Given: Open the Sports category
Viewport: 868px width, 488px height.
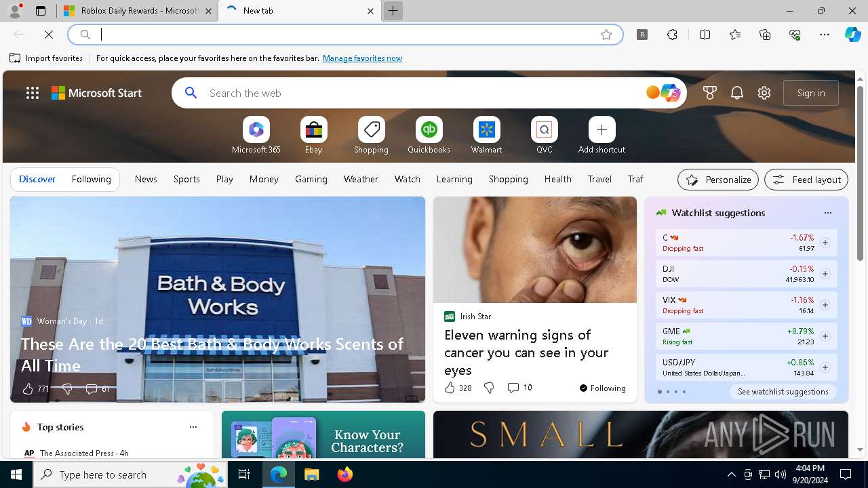Looking at the screenshot, I should click(x=186, y=179).
